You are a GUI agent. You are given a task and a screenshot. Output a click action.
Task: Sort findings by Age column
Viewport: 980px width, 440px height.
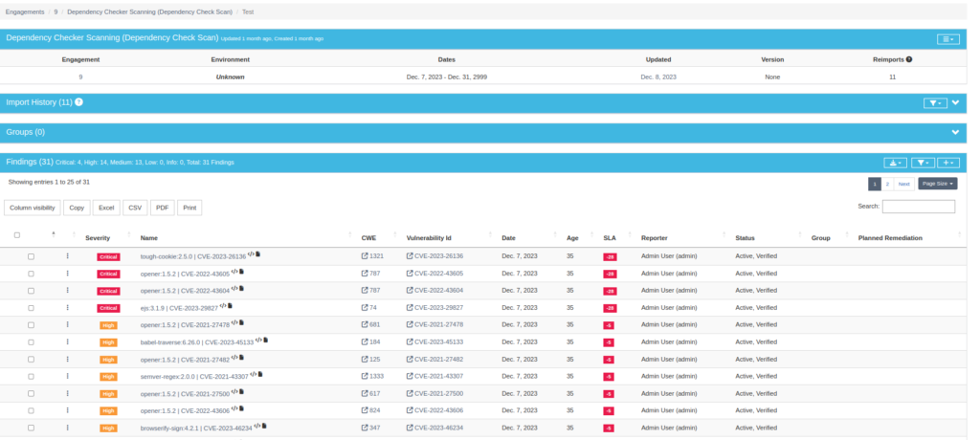[572, 238]
